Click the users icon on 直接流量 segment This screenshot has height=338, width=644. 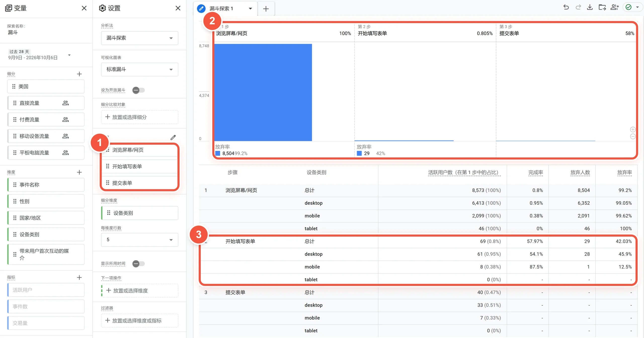65,103
